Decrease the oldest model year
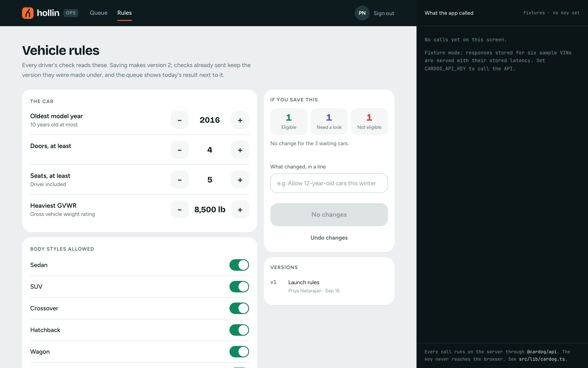The width and height of the screenshot is (588, 368). click(179, 120)
